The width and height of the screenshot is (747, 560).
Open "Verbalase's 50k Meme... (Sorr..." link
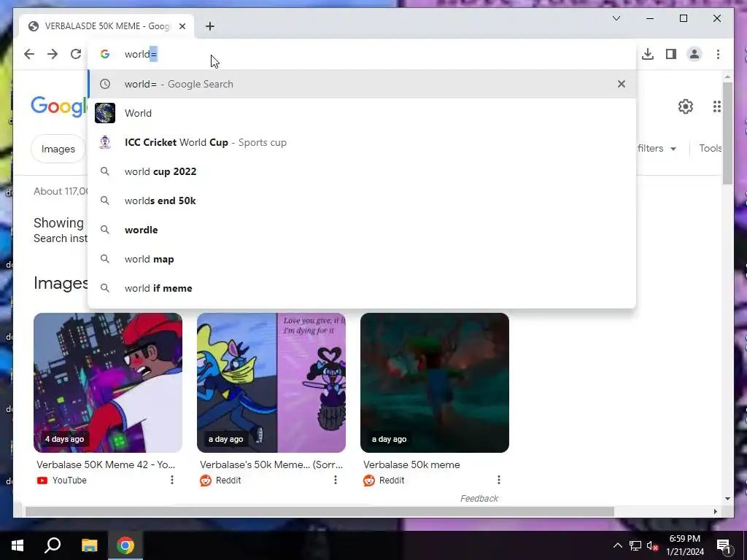(x=271, y=464)
